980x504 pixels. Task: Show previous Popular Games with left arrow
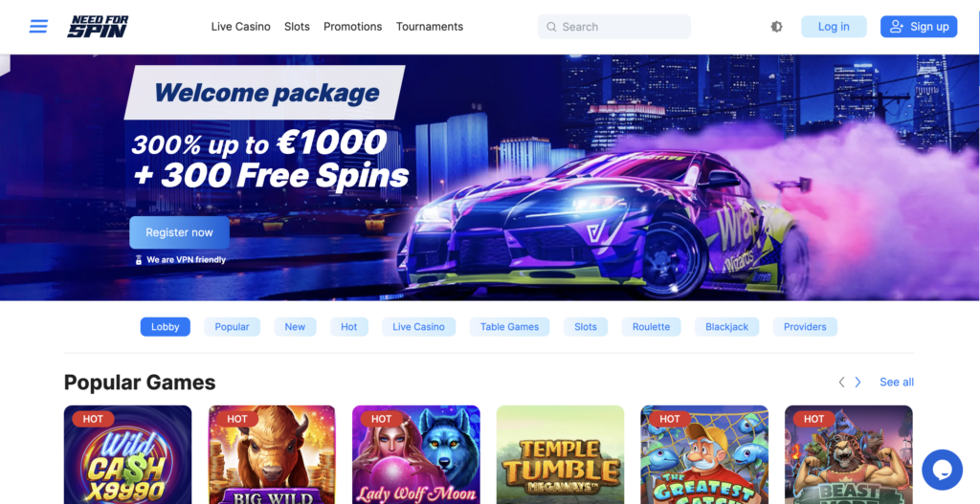point(841,383)
